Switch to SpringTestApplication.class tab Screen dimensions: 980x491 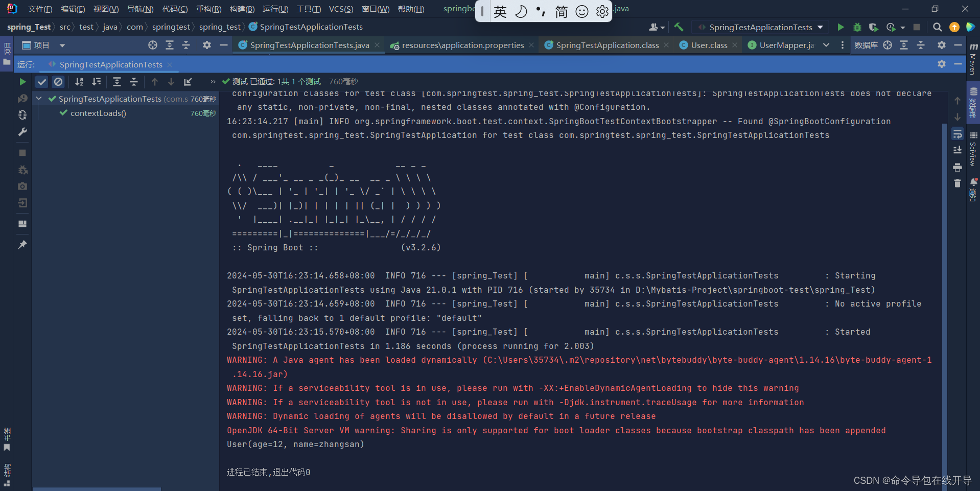pos(607,45)
